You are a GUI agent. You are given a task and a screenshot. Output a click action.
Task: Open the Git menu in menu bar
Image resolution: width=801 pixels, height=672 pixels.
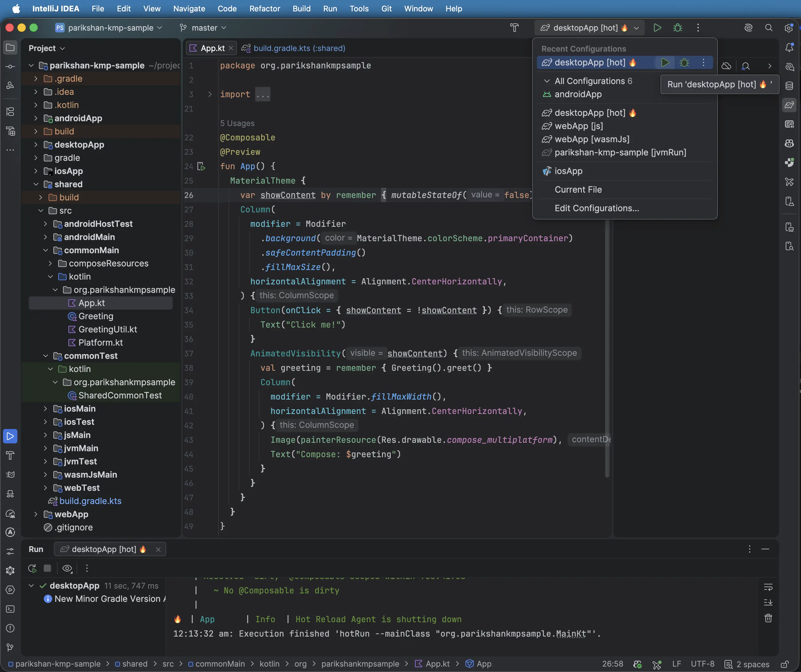click(x=386, y=8)
